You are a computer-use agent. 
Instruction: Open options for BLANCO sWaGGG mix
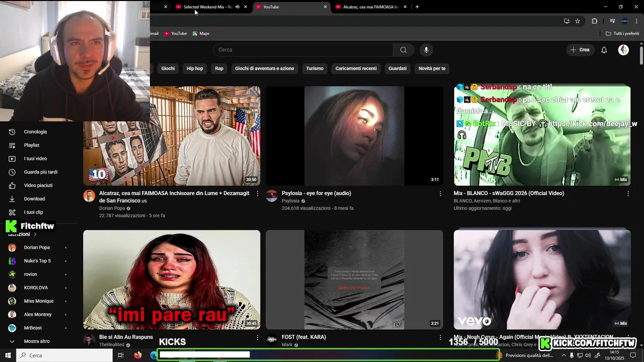(x=628, y=194)
